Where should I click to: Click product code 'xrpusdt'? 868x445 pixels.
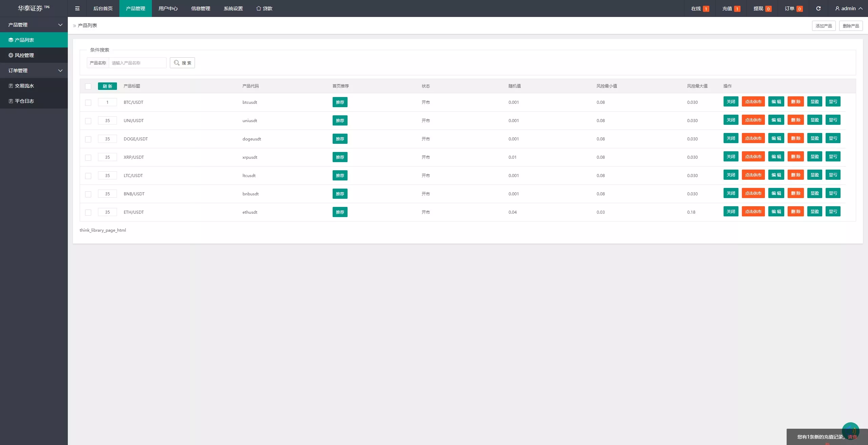coord(250,157)
